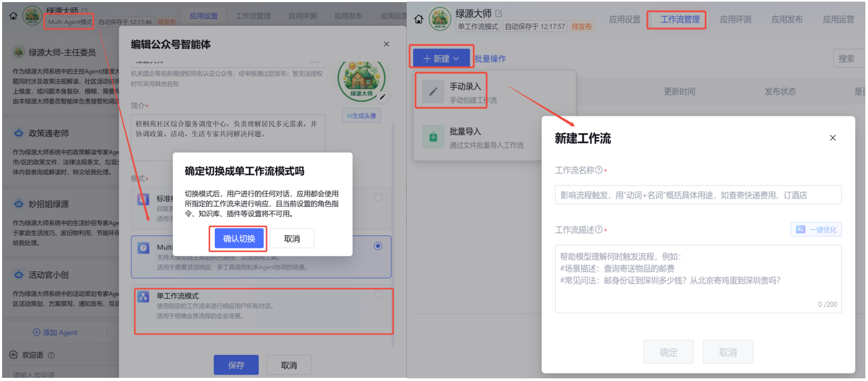This screenshot has width=868, height=381.
Task: Open the 应用运营 tab in the 单工作流模式 header
Action: [x=838, y=20]
